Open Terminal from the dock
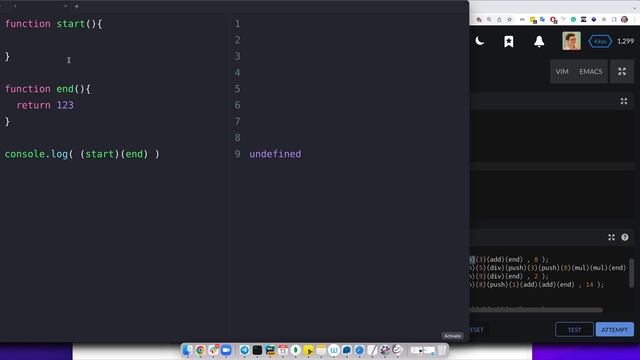This screenshot has height=360, width=640. pyautogui.click(x=257, y=350)
